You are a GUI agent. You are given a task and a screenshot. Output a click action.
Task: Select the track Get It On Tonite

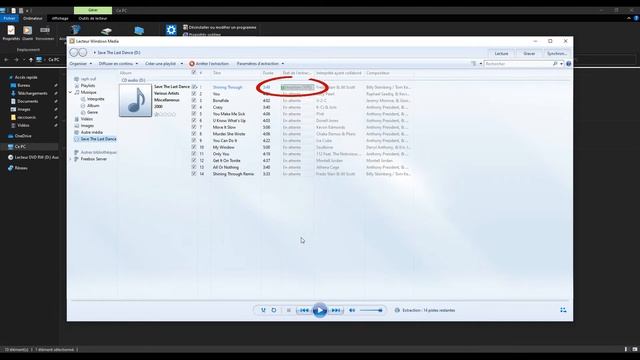tap(226, 160)
